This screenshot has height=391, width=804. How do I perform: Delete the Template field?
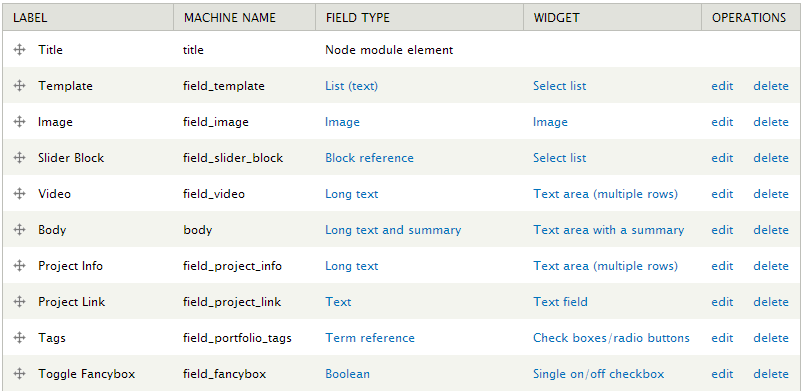(x=771, y=86)
